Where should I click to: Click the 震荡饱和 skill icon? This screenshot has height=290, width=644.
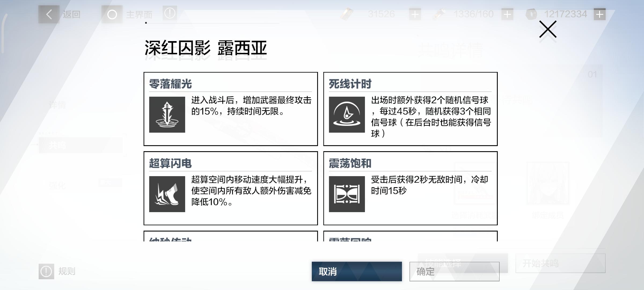click(347, 194)
